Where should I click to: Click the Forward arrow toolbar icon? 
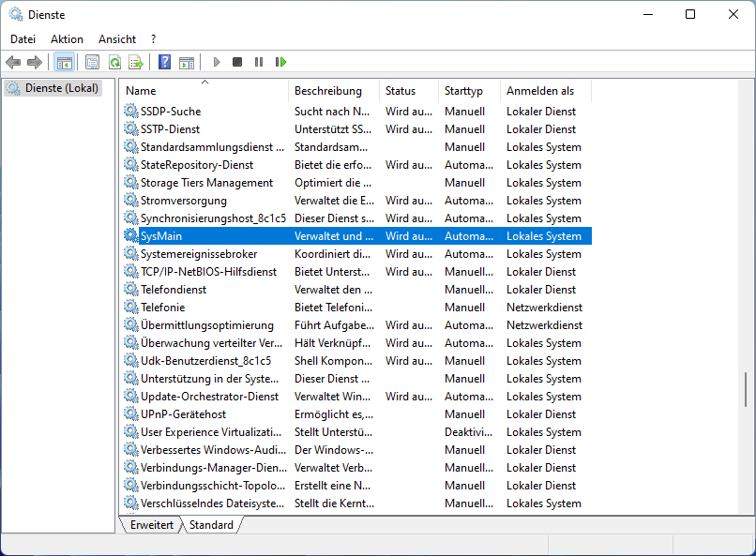pos(35,62)
